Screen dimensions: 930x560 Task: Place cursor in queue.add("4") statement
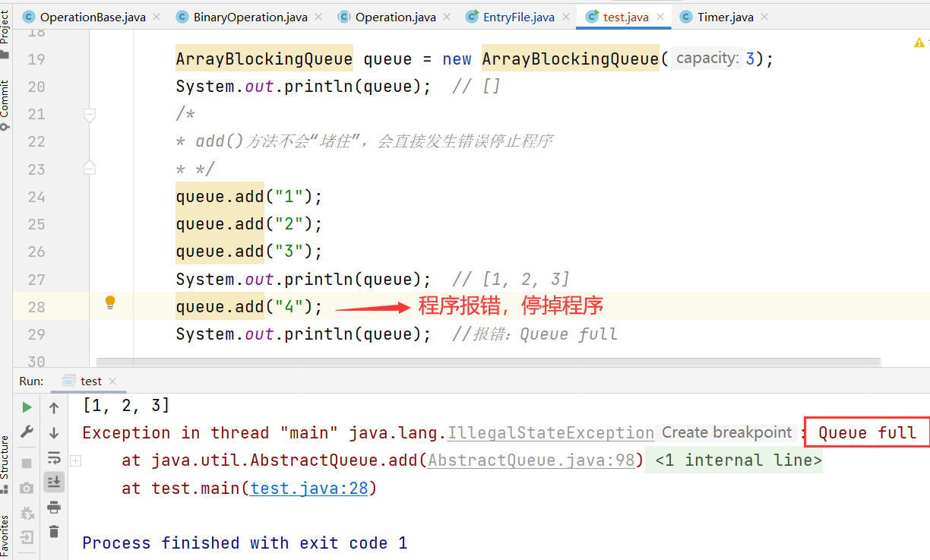click(249, 307)
